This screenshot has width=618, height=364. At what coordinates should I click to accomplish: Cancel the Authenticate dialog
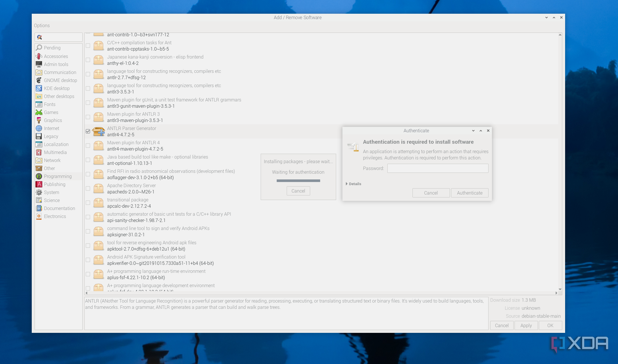pyautogui.click(x=431, y=193)
